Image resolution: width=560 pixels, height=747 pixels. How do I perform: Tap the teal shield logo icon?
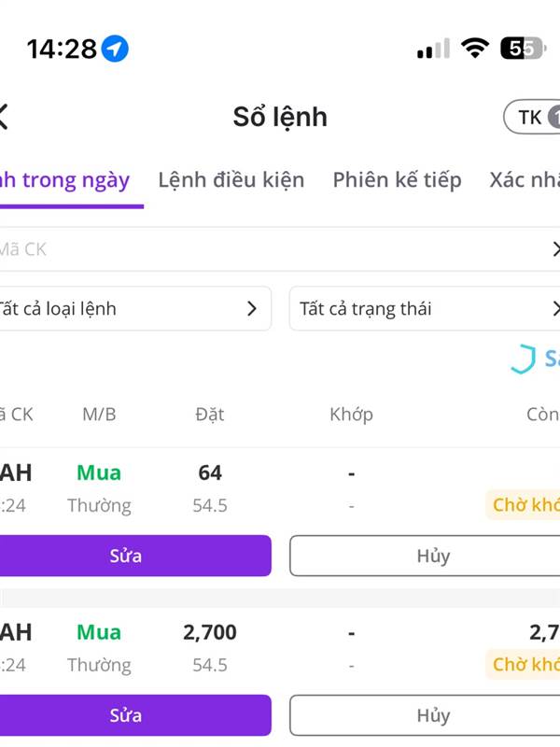[523, 359]
